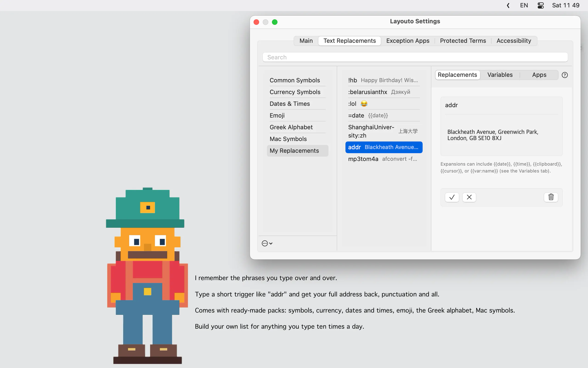This screenshot has width=588, height=368.
Task: Open Control Center in the menu bar
Action: coord(540,5)
